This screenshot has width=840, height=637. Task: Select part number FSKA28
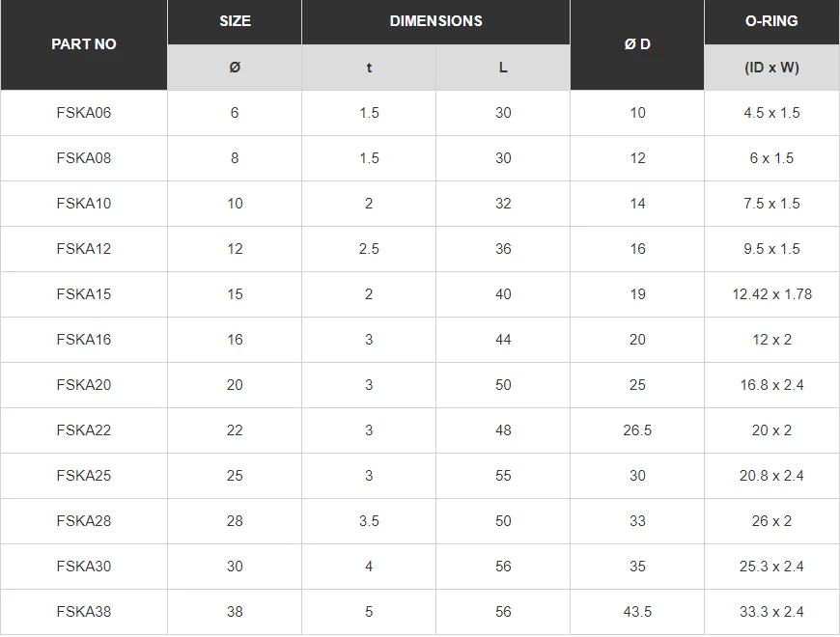click(84, 521)
